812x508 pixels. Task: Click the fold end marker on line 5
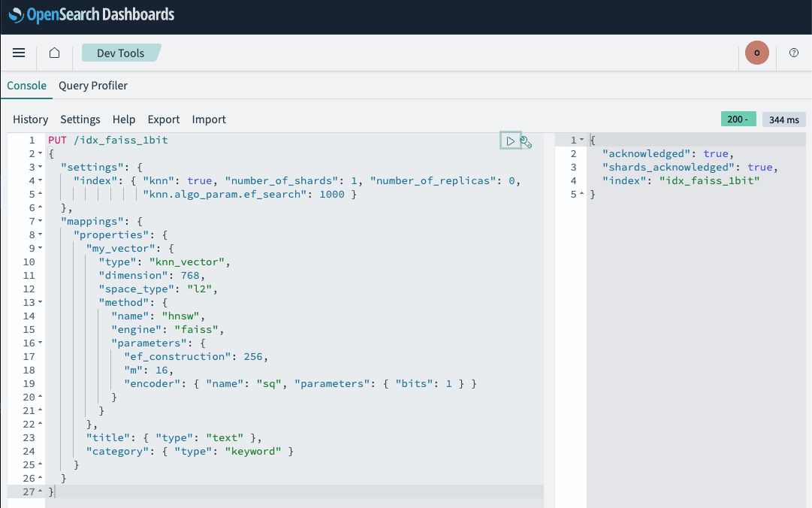[x=41, y=194]
